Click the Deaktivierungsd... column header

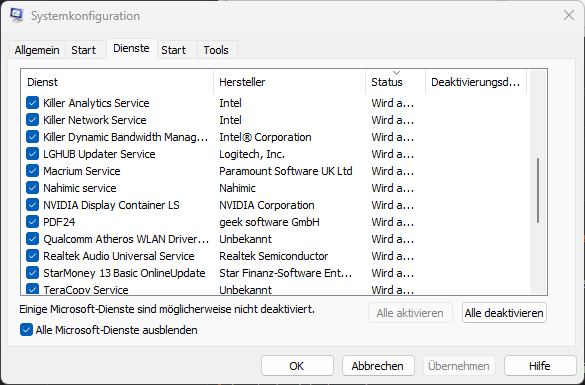(476, 82)
